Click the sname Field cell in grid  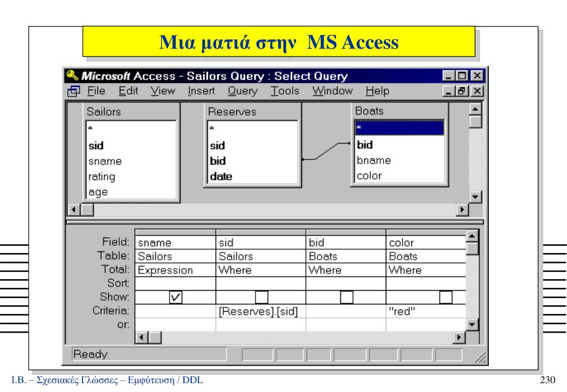click(175, 243)
